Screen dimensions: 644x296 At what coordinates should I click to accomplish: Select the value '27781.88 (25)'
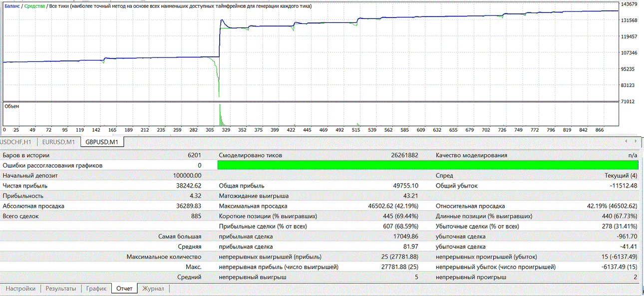[400, 267]
